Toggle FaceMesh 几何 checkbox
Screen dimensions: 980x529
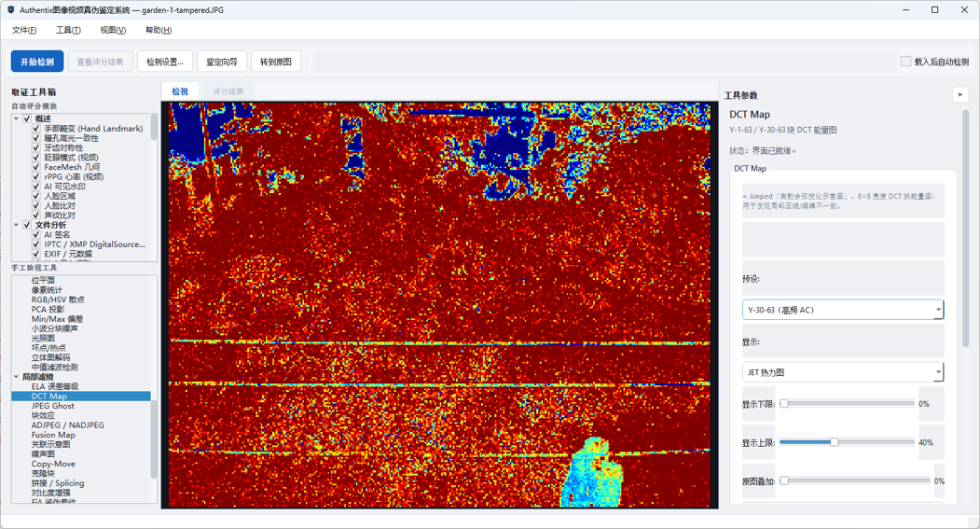pos(36,167)
